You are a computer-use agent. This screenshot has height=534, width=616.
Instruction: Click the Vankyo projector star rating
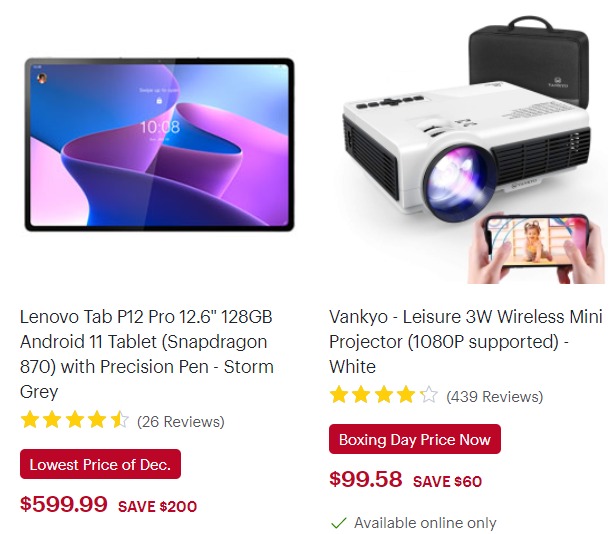coord(384,395)
